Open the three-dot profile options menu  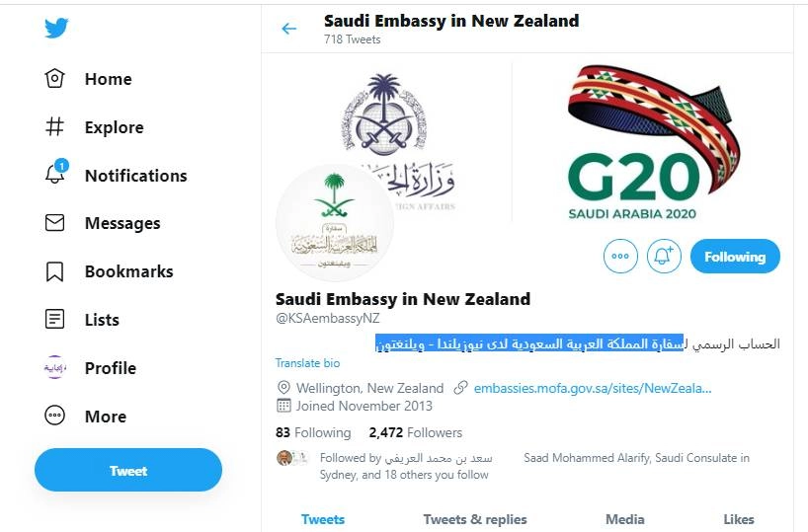(x=620, y=257)
